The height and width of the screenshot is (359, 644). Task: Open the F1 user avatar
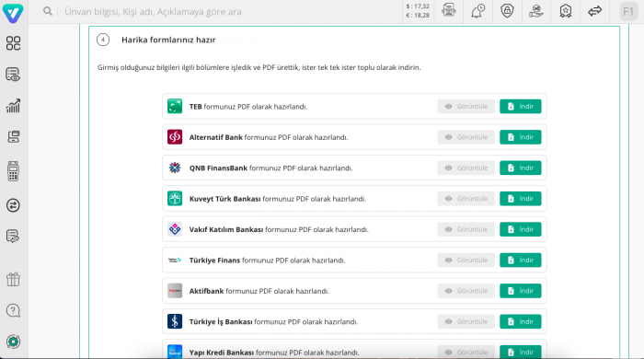(628, 11)
